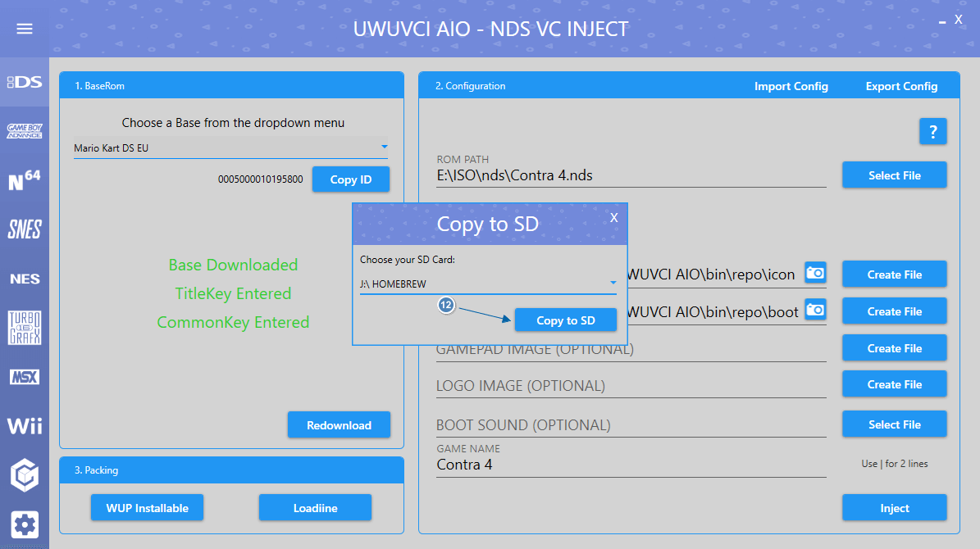
Task: Open the TurboGrafx console section
Action: pyautogui.click(x=25, y=328)
